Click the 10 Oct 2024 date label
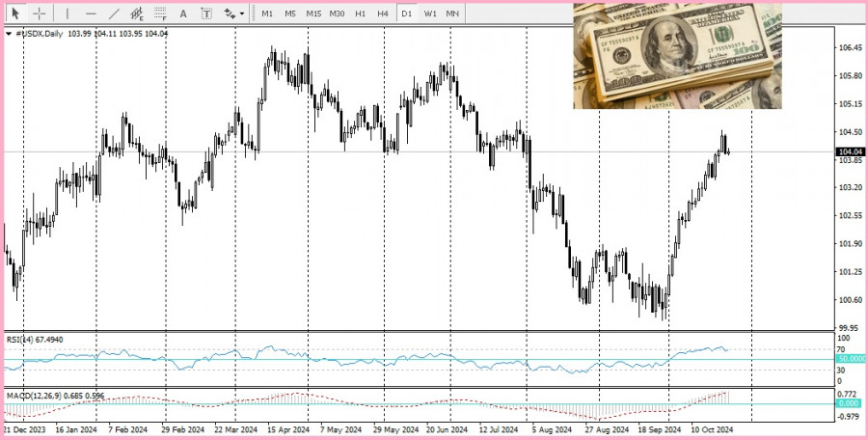 point(712,429)
